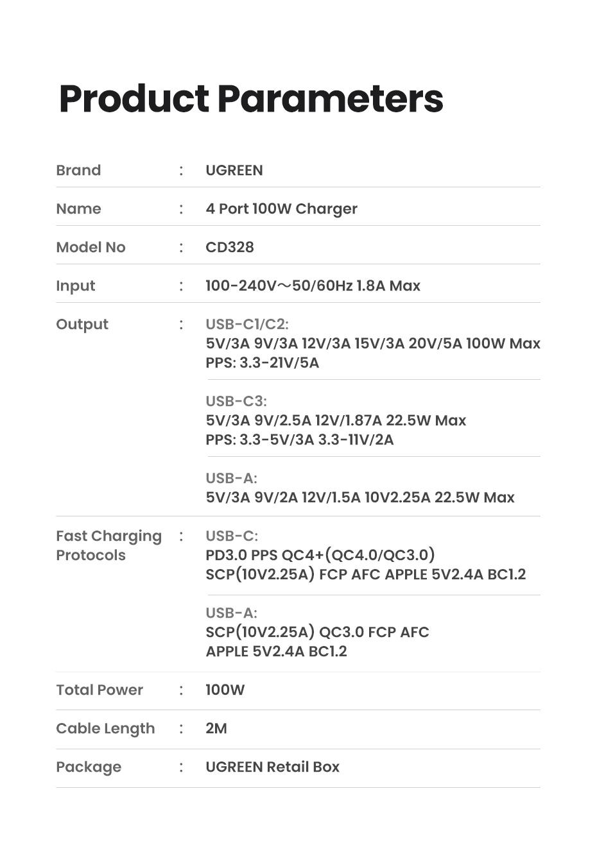Click the Model No label
Screen dimensions: 597x868
(x=91, y=247)
